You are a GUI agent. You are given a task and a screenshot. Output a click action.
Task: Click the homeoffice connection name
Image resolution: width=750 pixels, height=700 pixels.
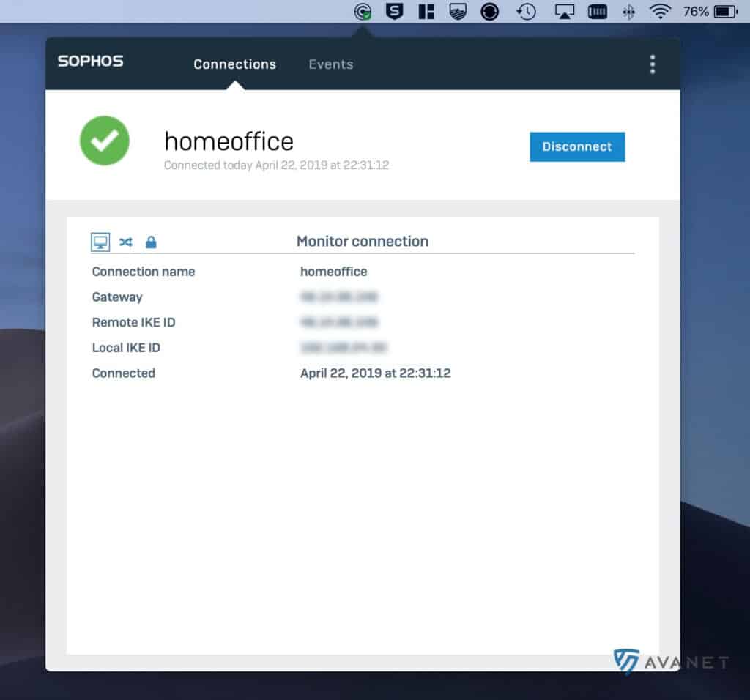229,141
